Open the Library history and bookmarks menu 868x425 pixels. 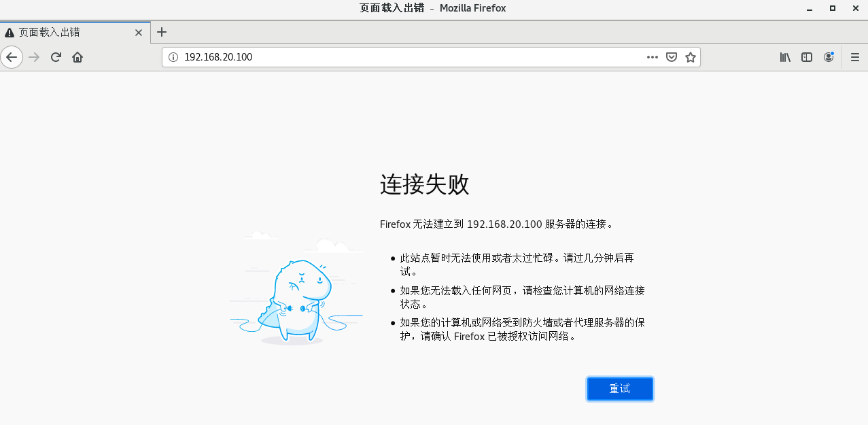(x=785, y=57)
